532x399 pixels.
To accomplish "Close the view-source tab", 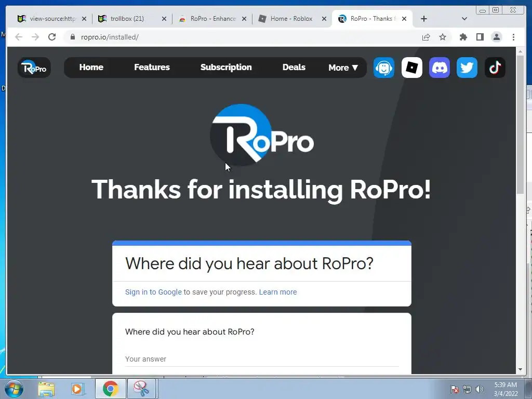I will coord(84,19).
